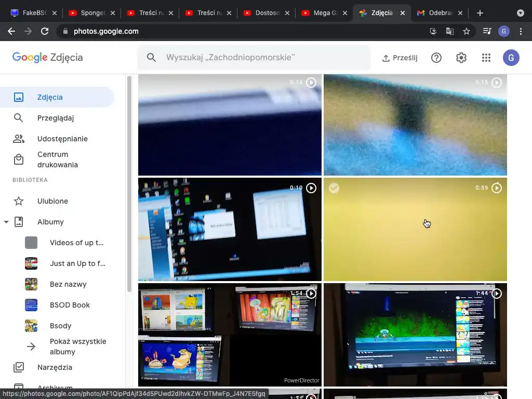
Task: Click the Centrum drukowania shopping bag icon
Action: click(19, 159)
